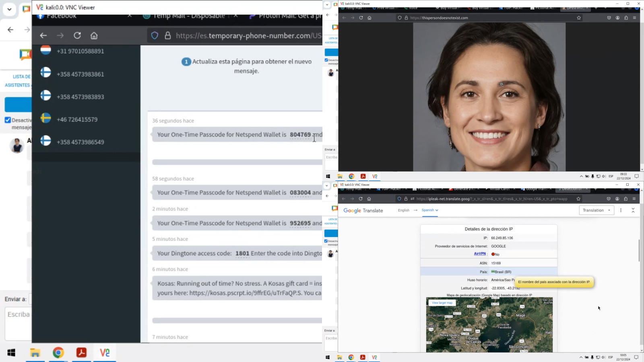The height and width of the screenshot is (362, 644).
Task: Click home icon in bottom-right browser window
Action: tap(369, 199)
